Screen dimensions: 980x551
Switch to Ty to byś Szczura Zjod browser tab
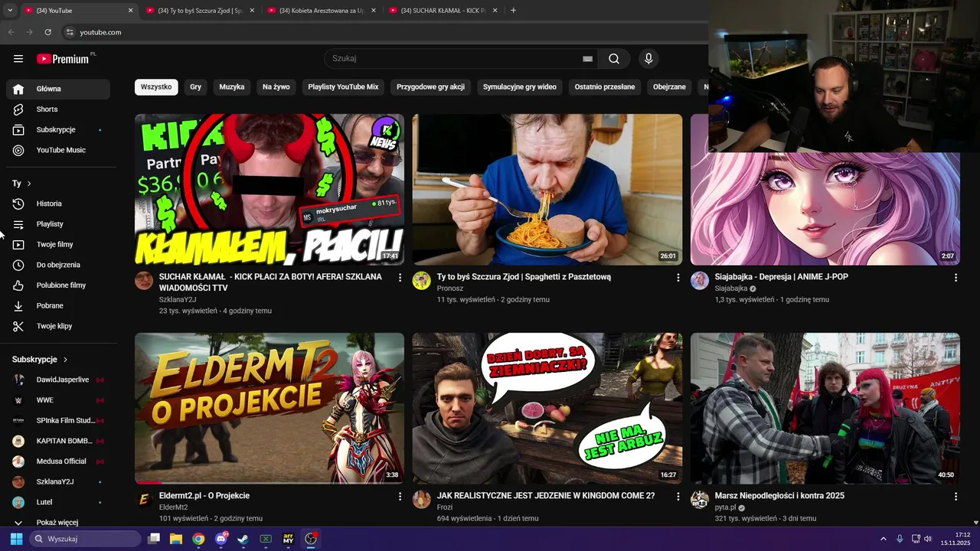[x=200, y=11]
